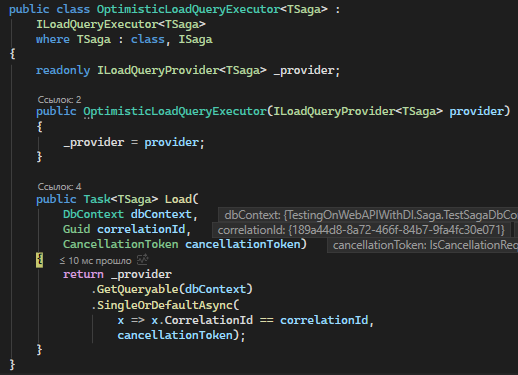Click the Task<TSaga> return type

click(121, 199)
